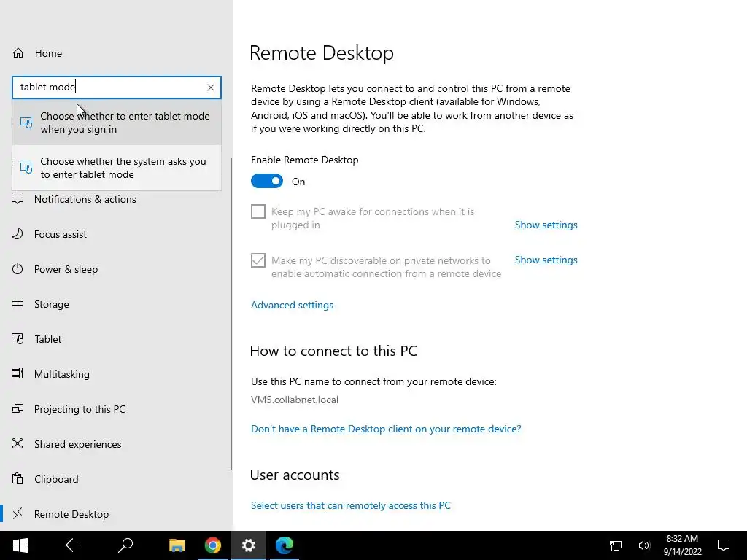
Task: Open the Action Center notification icon
Action: click(724, 545)
